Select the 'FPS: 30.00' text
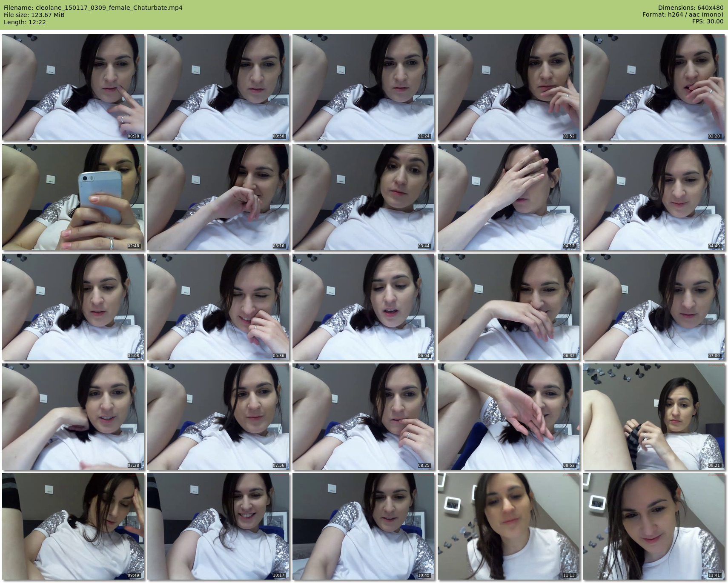This screenshot has height=583, width=728. 708,22
